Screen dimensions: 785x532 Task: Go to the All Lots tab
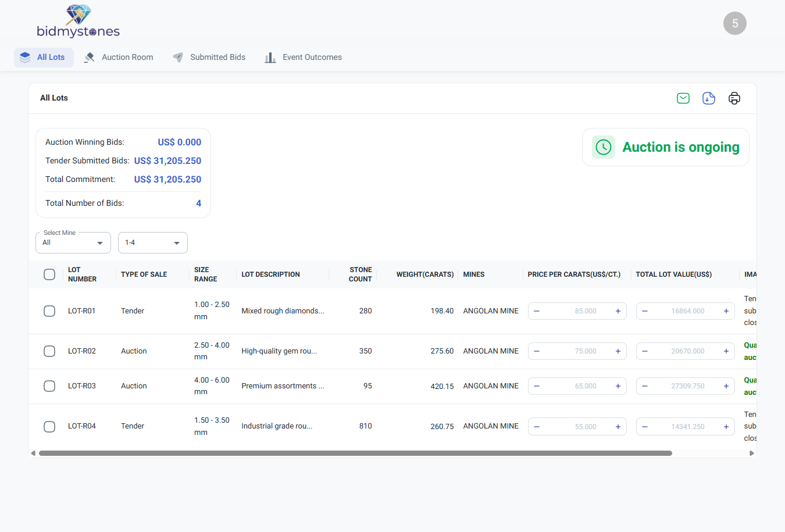click(44, 58)
